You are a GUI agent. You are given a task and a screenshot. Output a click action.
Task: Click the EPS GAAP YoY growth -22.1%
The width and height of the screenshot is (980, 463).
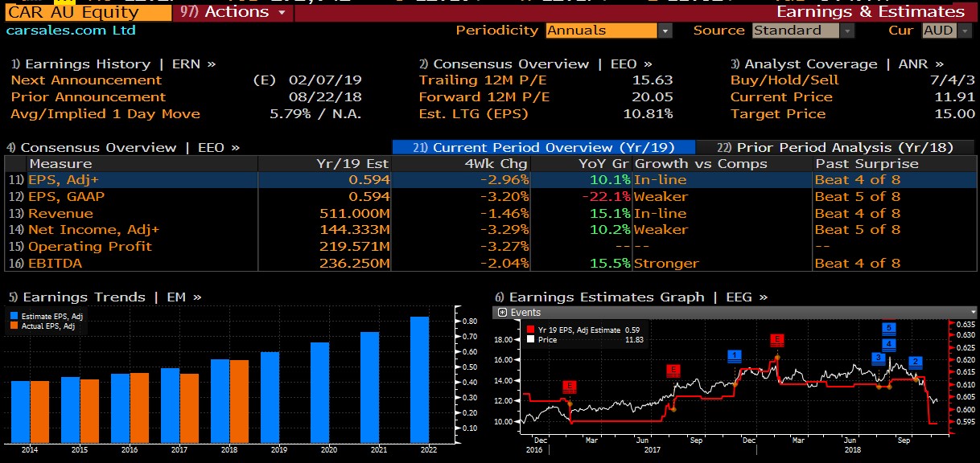pyautogui.click(x=607, y=197)
